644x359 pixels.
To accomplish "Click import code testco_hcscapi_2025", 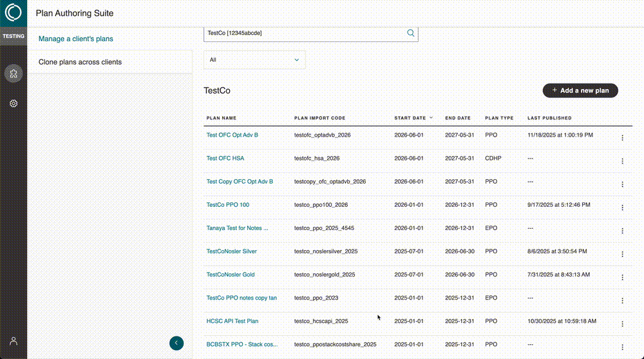I will click(321, 321).
